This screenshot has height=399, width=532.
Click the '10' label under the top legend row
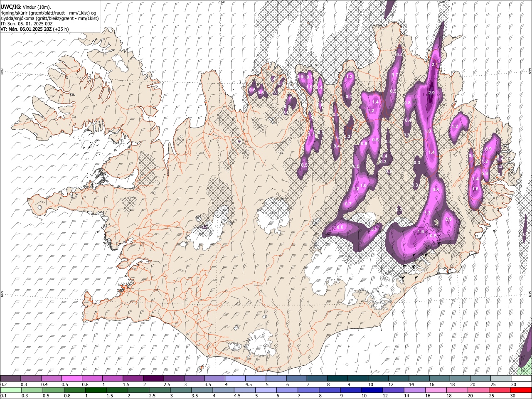tap(370, 384)
